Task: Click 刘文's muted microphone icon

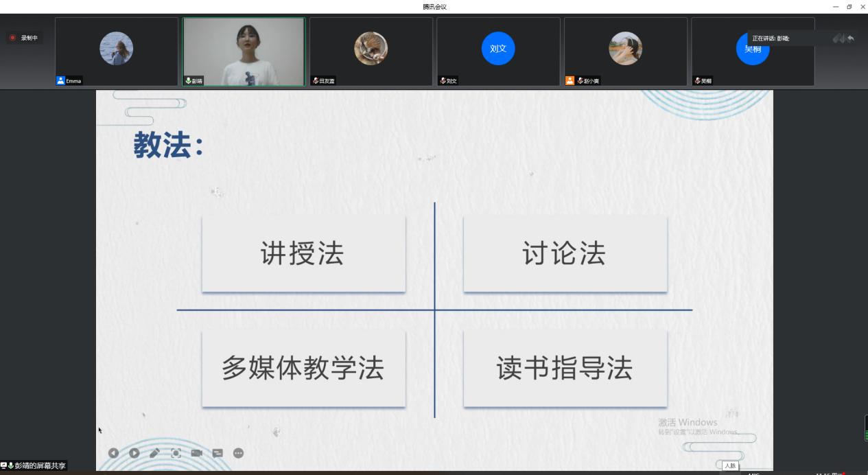Action: pyautogui.click(x=443, y=81)
